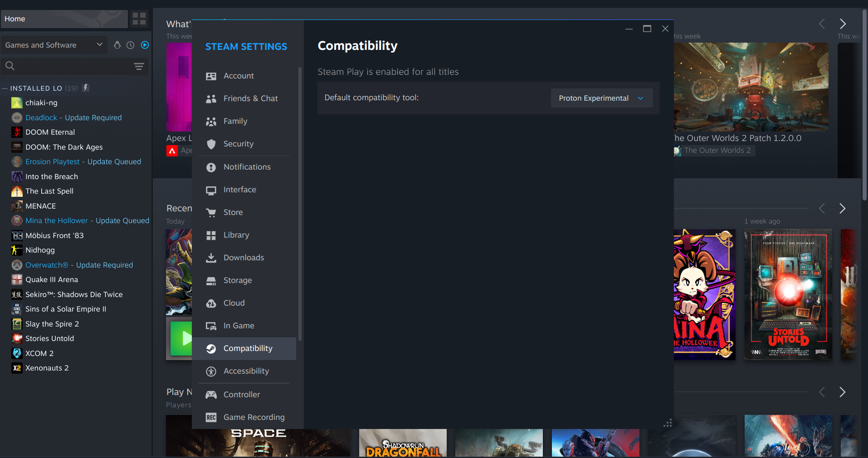
Task: Click the settings sidebar scrollbar
Action: point(300,204)
